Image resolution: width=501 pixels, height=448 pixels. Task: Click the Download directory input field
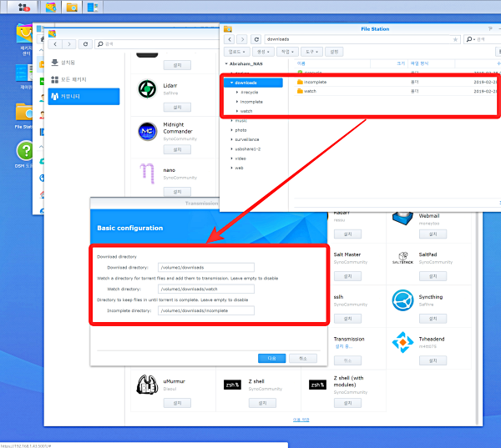206,267
